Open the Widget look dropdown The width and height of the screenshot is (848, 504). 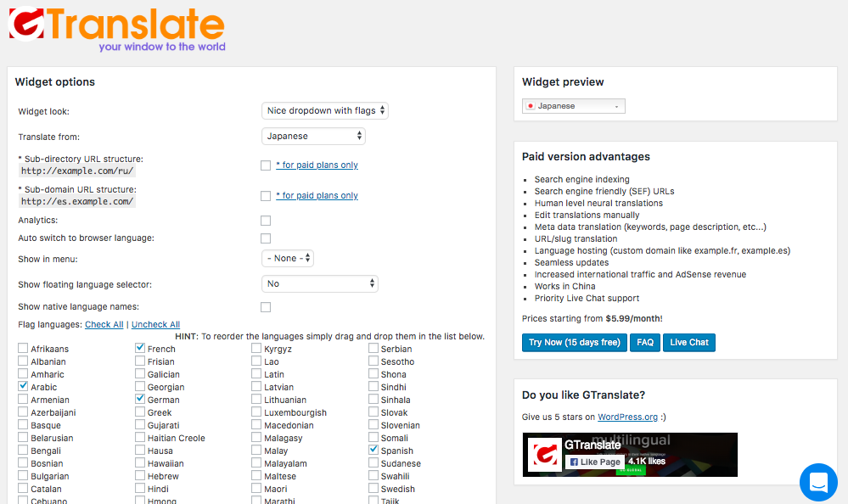(x=325, y=110)
